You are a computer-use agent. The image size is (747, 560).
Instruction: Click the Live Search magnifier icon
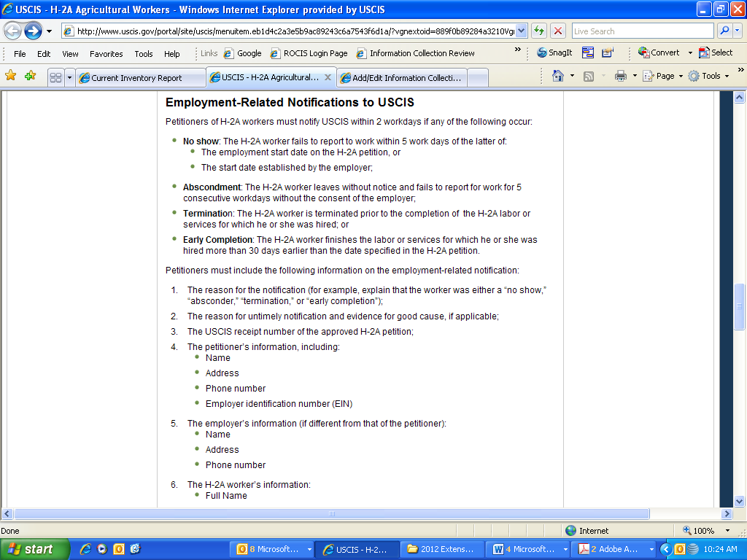724,31
